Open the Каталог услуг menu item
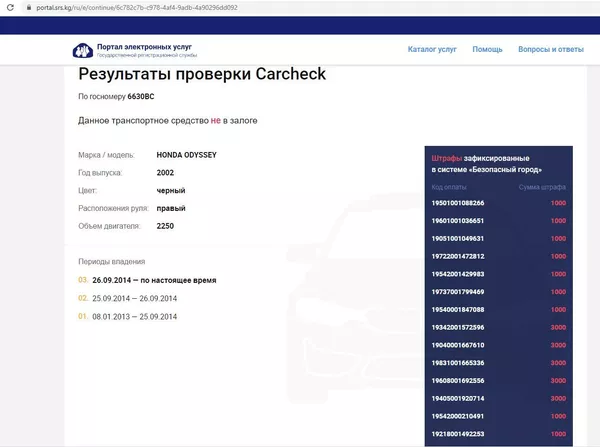This screenshot has width=600, height=447. click(x=433, y=49)
